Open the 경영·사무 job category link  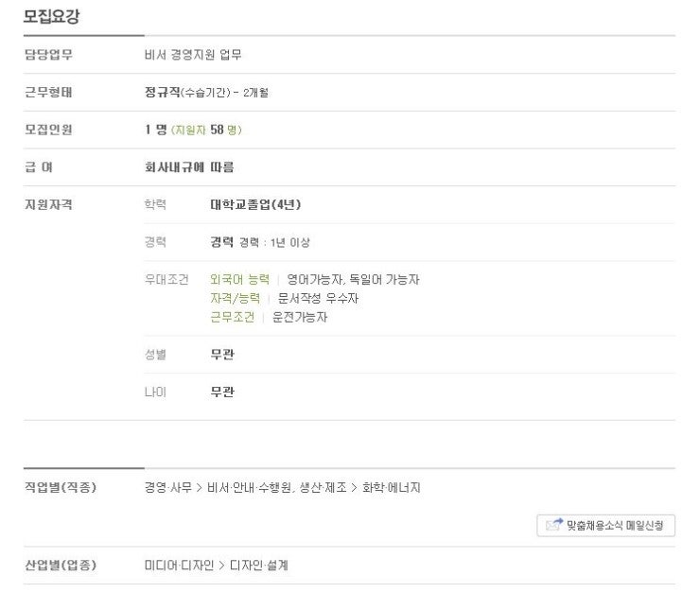pyautogui.click(x=167, y=487)
